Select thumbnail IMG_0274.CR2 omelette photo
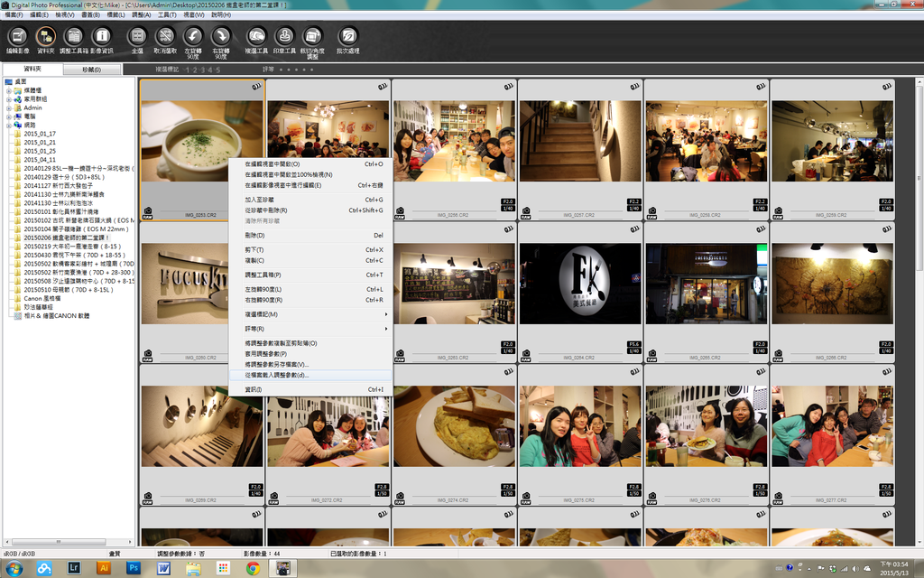924x578 pixels. pos(455,426)
